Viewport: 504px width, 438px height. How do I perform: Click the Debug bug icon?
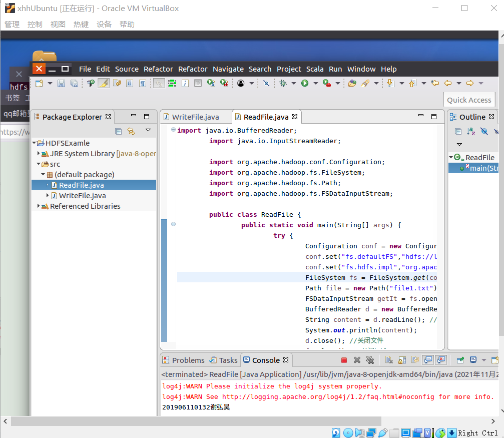[283, 84]
